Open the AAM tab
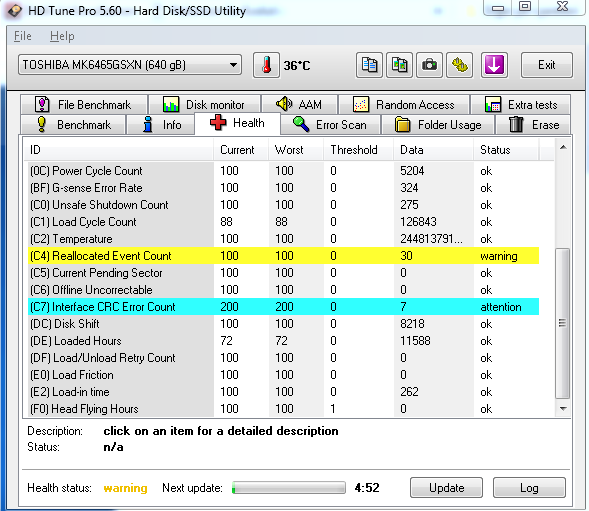Viewport: 589px width, 511px height. tap(300, 104)
